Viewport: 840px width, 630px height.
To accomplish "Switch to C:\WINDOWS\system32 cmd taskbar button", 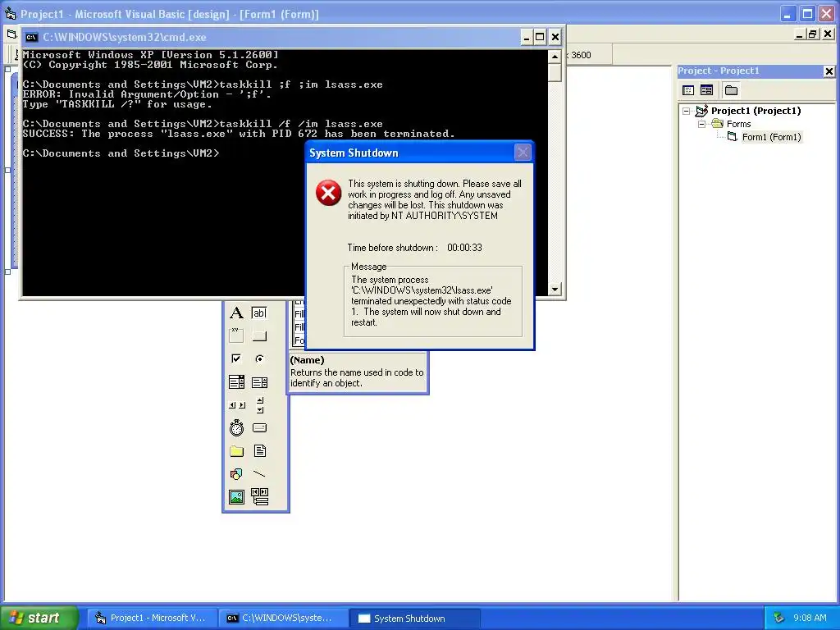I will (x=283, y=619).
